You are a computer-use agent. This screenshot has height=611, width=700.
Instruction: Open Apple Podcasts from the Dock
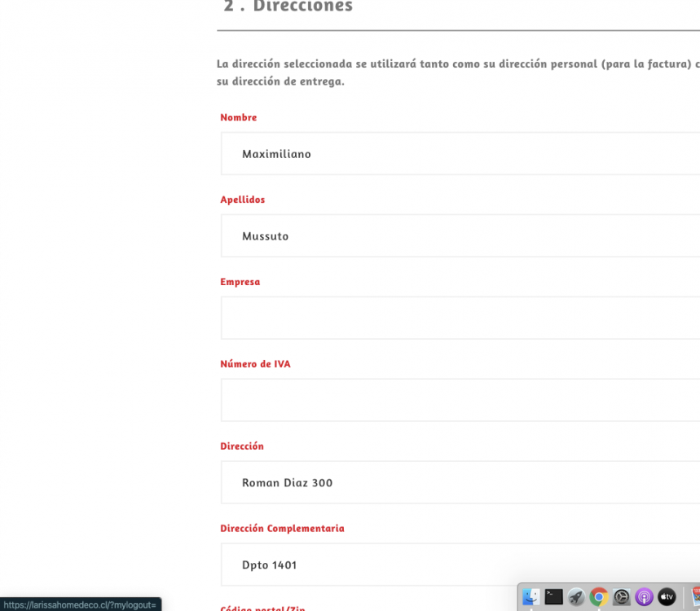tap(644, 597)
